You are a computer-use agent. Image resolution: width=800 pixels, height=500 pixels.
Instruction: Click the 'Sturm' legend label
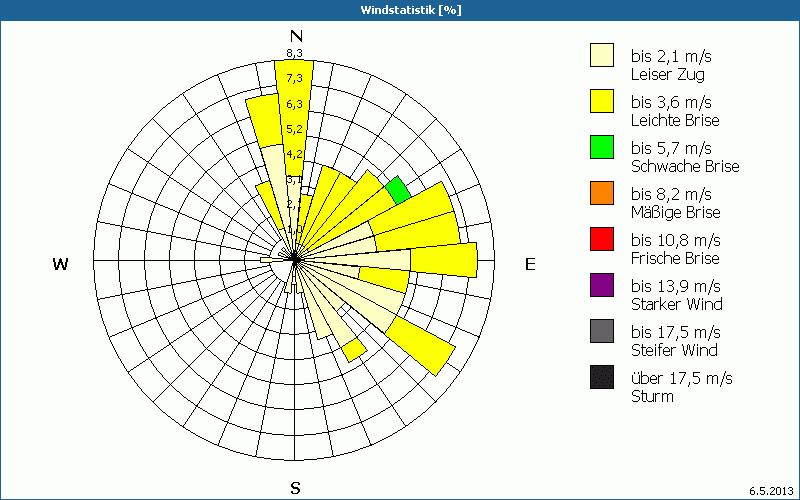tap(652, 396)
